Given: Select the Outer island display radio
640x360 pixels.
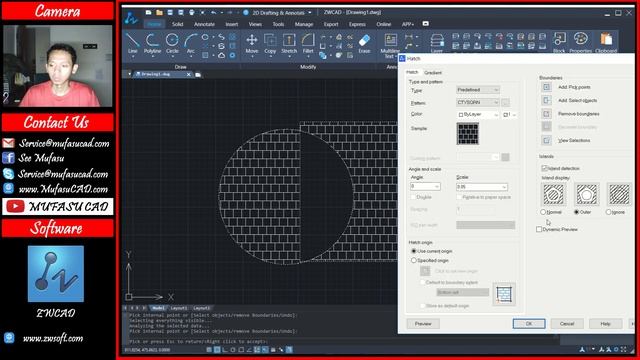Looking at the screenshot, I should (576, 212).
